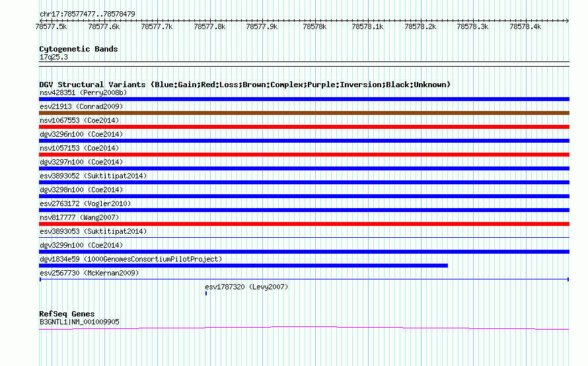Viewport: 588px width, 366px height.
Task: Click the esv1787320 (Levy2007) label
Action: click(246, 287)
